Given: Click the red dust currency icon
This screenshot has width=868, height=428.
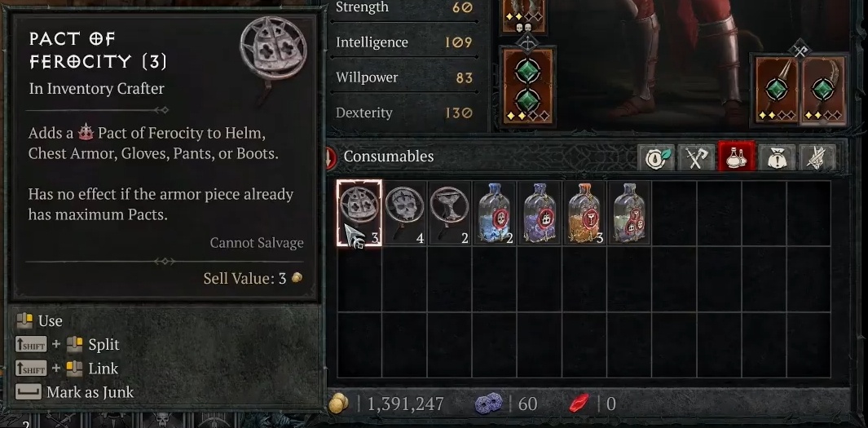Looking at the screenshot, I should coord(579,403).
